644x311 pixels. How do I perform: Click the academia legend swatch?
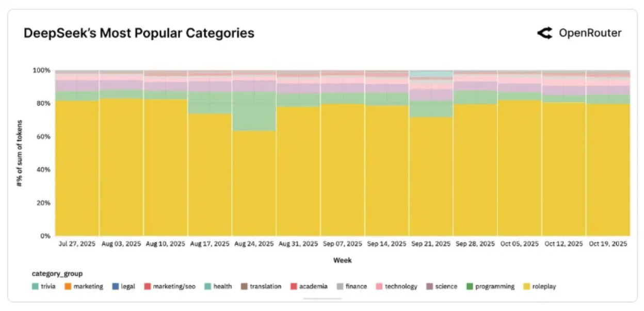[x=294, y=286]
